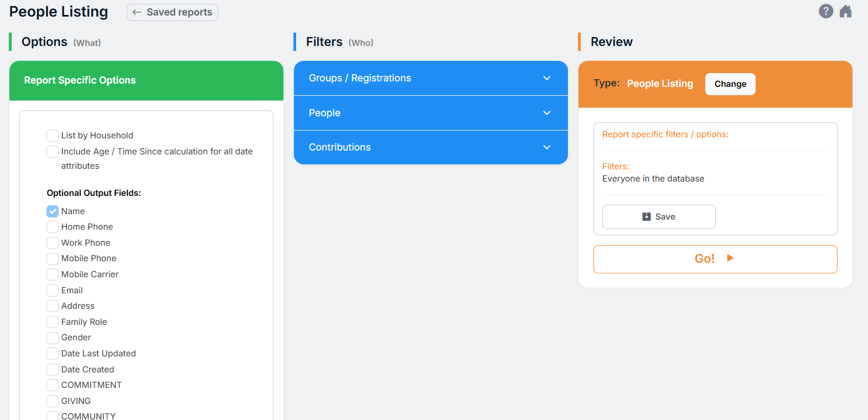Enable List by Household option
The image size is (868, 420).
pyautogui.click(x=53, y=136)
